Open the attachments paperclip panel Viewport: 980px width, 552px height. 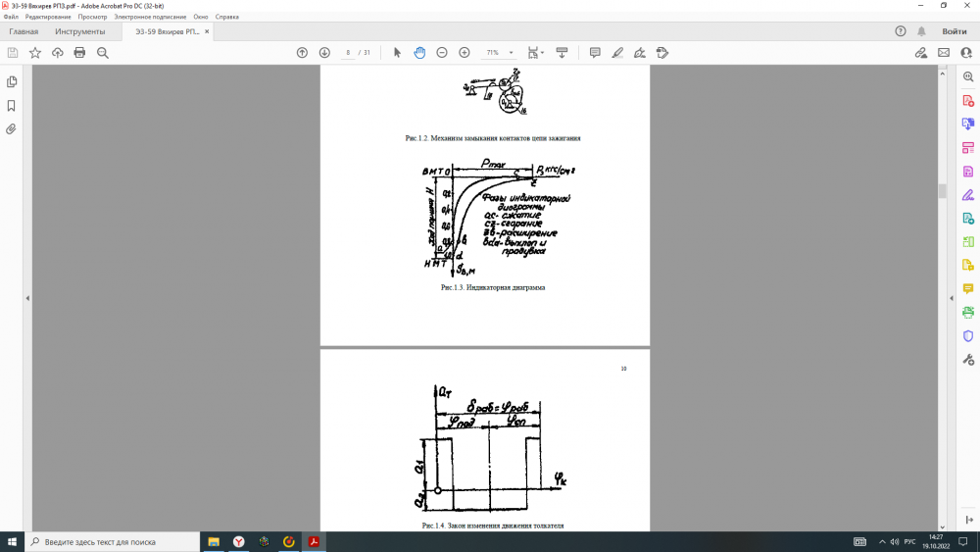click(11, 129)
